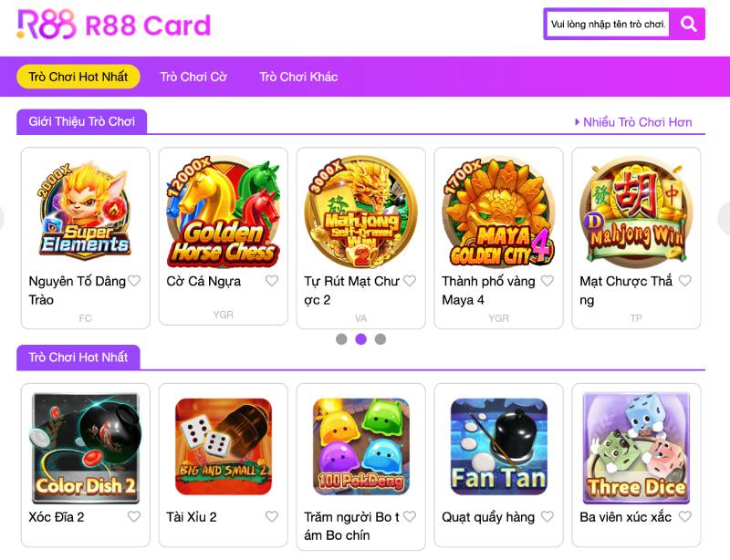The width and height of the screenshot is (730, 560).
Task: Switch to the Trò Chơi Cờ tab
Action: tap(193, 77)
